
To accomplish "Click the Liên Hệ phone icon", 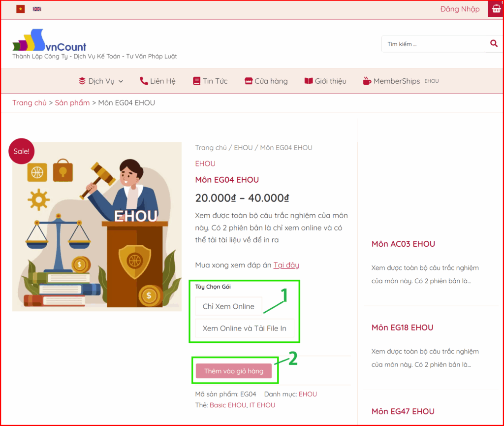I will point(144,81).
